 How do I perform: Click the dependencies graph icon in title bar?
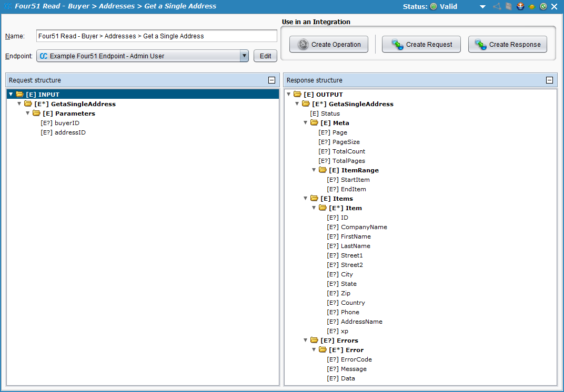[497, 7]
